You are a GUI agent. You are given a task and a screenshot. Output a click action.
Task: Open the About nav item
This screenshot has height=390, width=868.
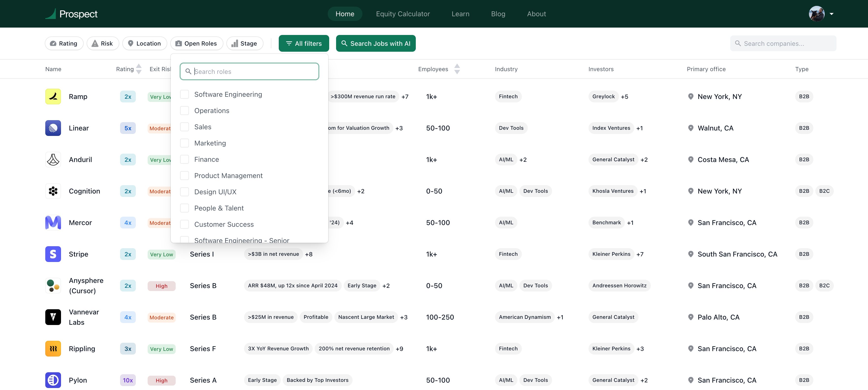(x=536, y=14)
